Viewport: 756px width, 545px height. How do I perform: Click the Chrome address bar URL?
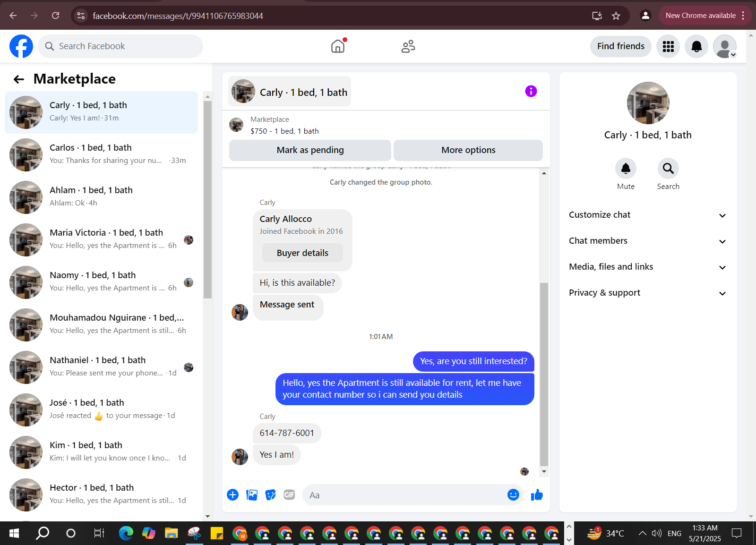pyautogui.click(x=178, y=16)
